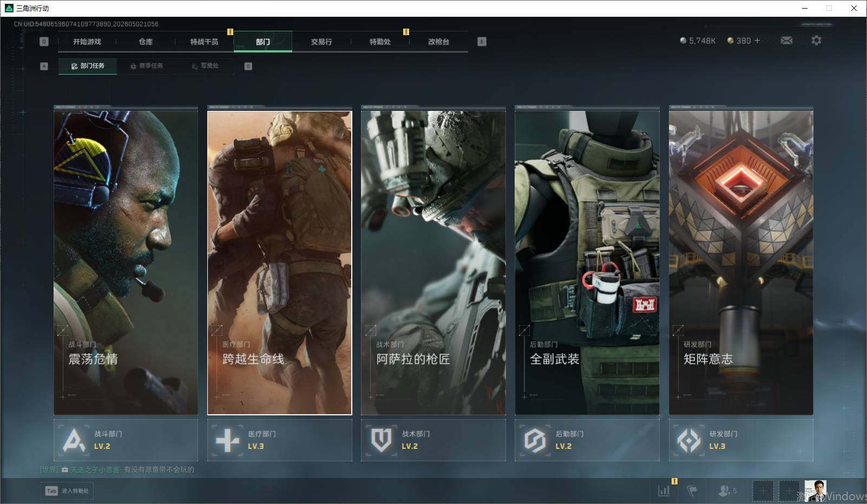Open the 特战干员 tab
867x504 pixels.
(x=204, y=42)
